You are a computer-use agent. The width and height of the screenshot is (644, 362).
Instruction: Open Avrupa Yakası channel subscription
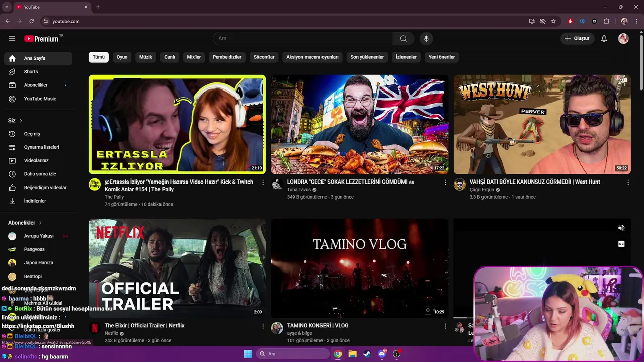tap(38, 236)
